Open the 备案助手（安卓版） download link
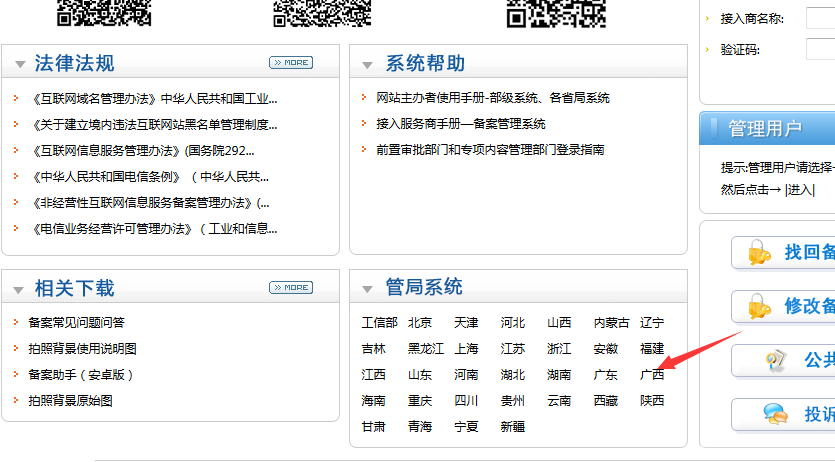The image size is (835, 462). [81, 375]
